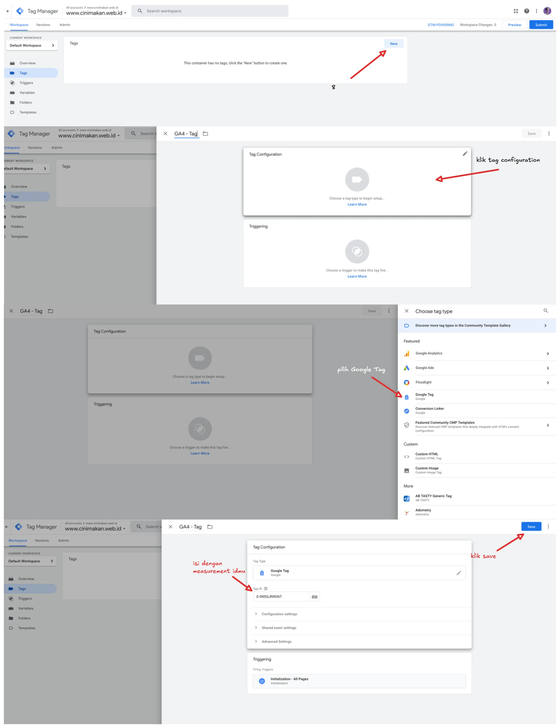Open the help question-mark icon beside apps grid
This screenshot has height=728, width=560.
(526, 11)
